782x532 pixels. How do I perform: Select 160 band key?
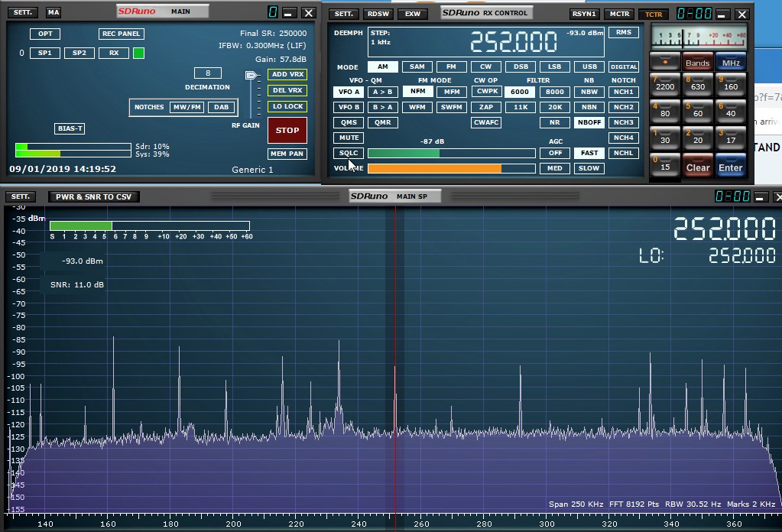coord(731,86)
